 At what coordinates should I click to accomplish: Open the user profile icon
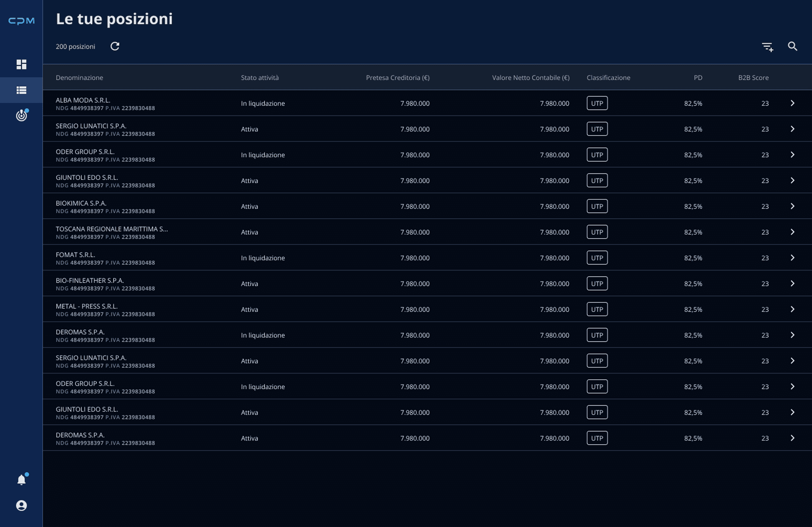click(21, 506)
